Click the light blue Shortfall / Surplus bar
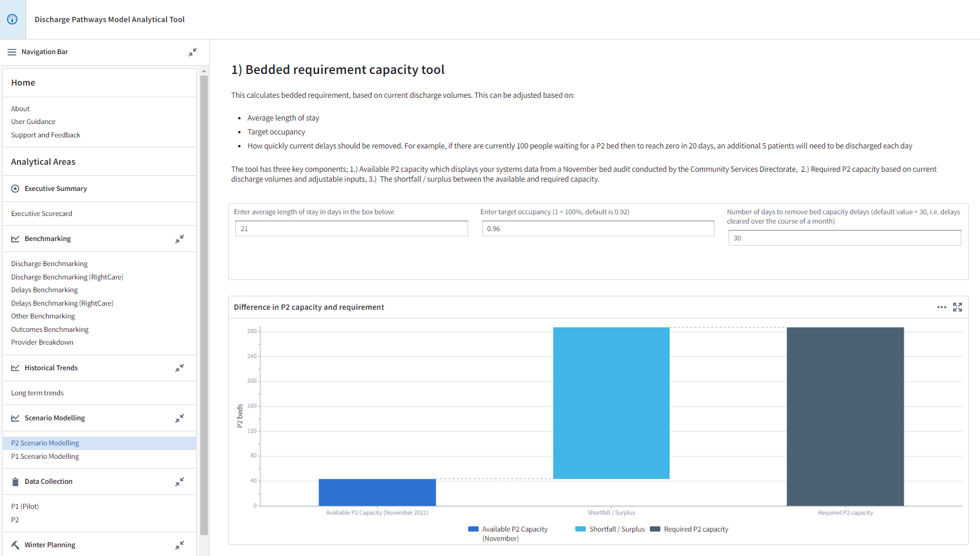The width and height of the screenshot is (980, 556). click(611, 403)
